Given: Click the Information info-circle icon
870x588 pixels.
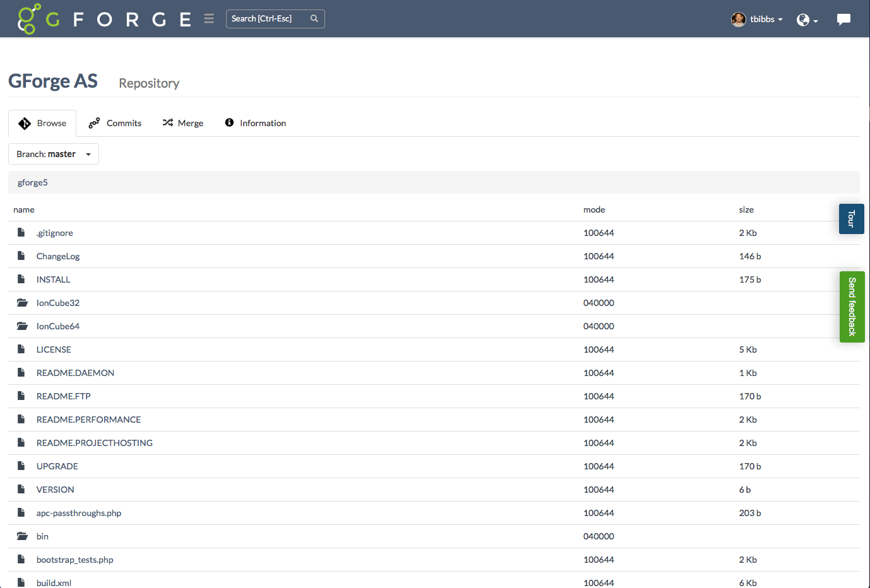Looking at the screenshot, I should [229, 122].
